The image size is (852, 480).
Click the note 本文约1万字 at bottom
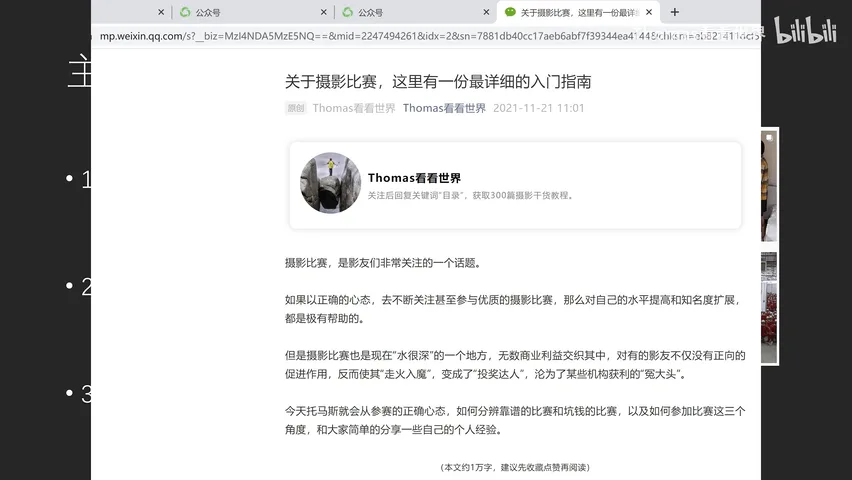(x=515, y=467)
